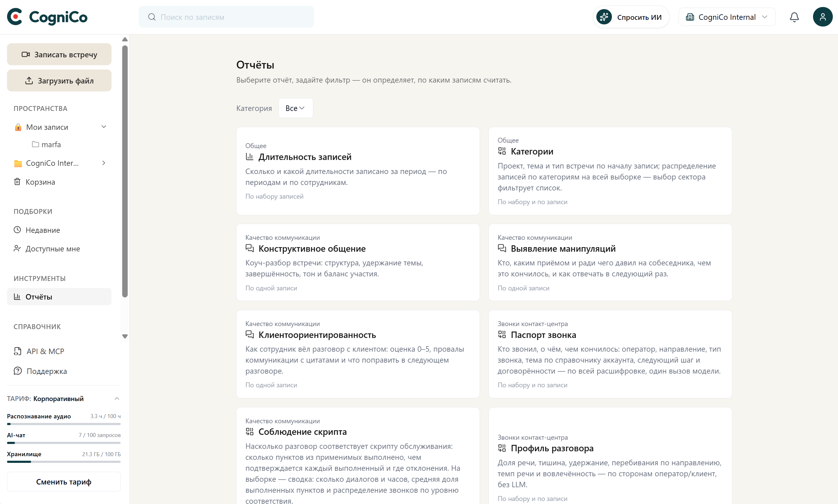Screen dimensions: 838x504
Task: Click the Поиск по записям search field
Action: pyautogui.click(x=226, y=17)
